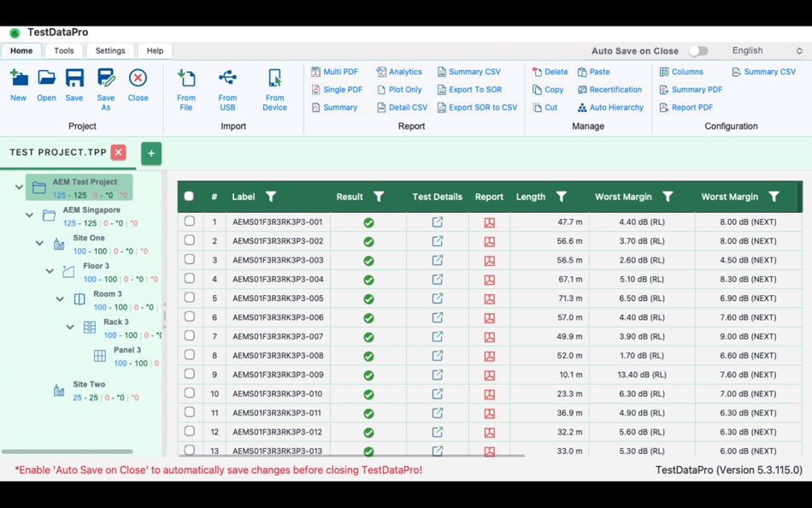This screenshot has width=812, height=508.
Task: Open Recertification
Action: (x=609, y=90)
